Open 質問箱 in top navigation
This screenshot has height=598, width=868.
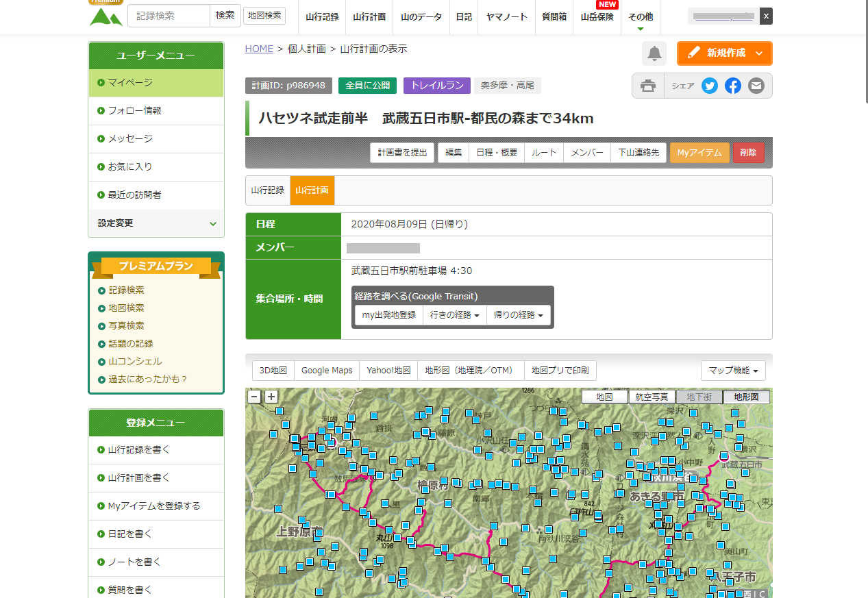[554, 16]
